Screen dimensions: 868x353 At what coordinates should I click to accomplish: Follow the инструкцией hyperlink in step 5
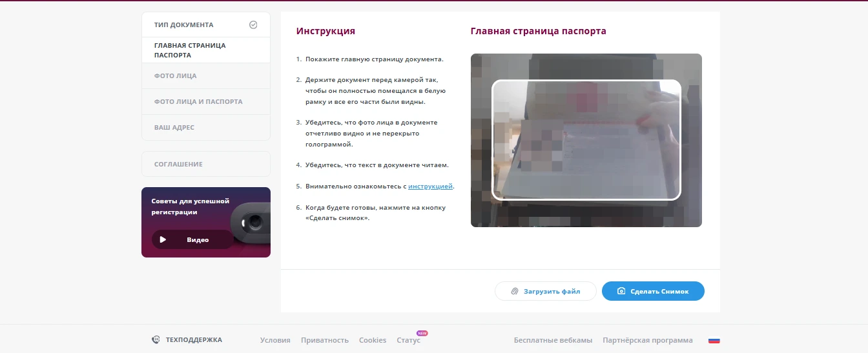click(430, 187)
